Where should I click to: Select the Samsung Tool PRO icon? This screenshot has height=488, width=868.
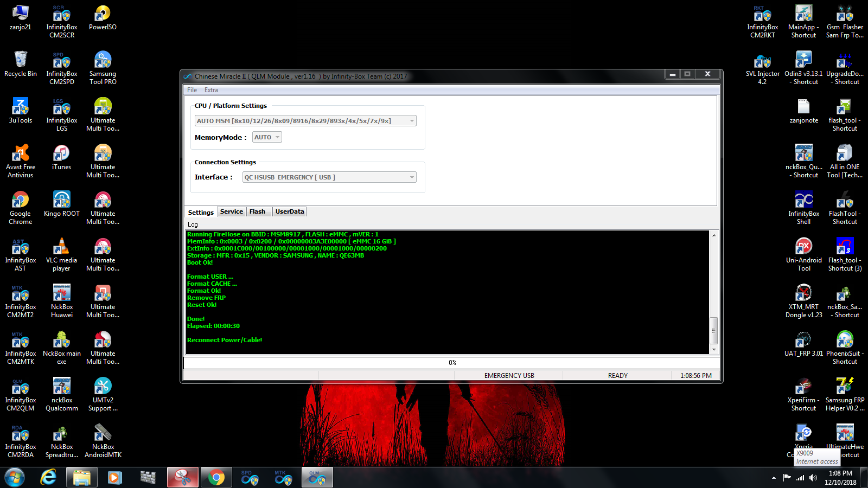coord(103,68)
